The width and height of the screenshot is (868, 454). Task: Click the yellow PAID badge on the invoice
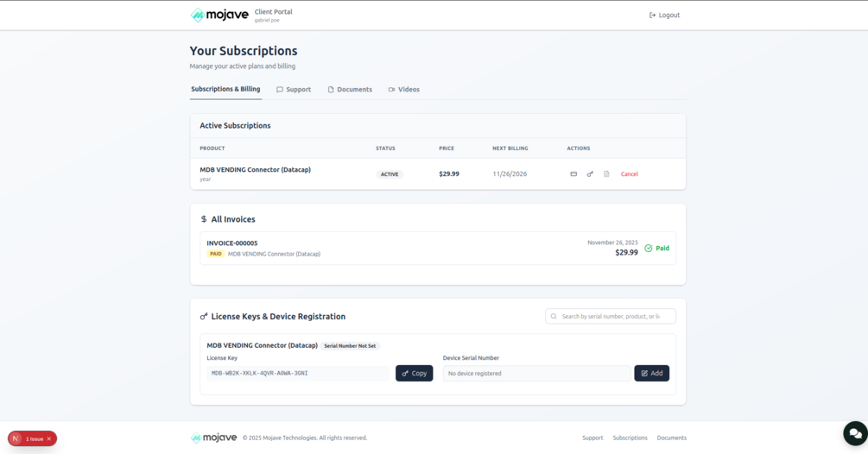pos(215,254)
